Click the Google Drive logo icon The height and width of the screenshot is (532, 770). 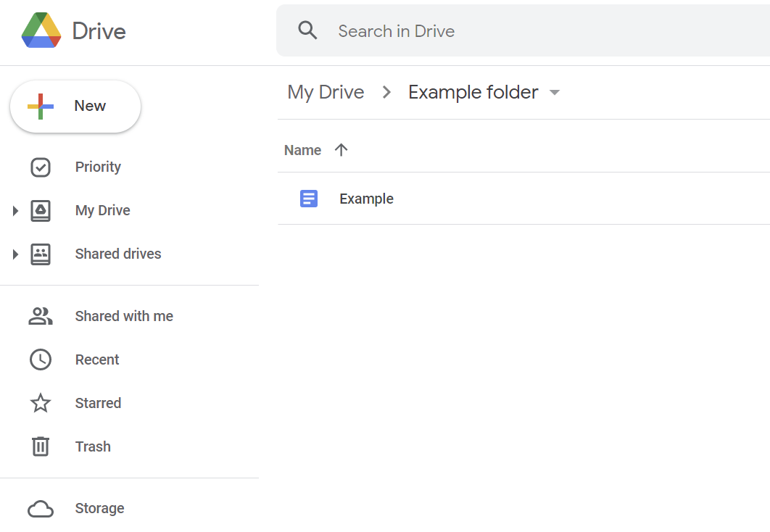tap(41, 30)
